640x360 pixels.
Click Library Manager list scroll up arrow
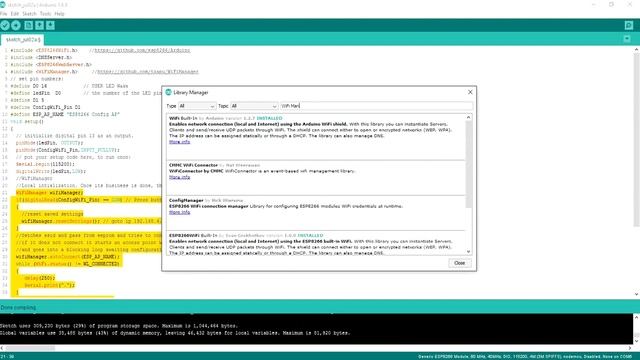(469, 118)
